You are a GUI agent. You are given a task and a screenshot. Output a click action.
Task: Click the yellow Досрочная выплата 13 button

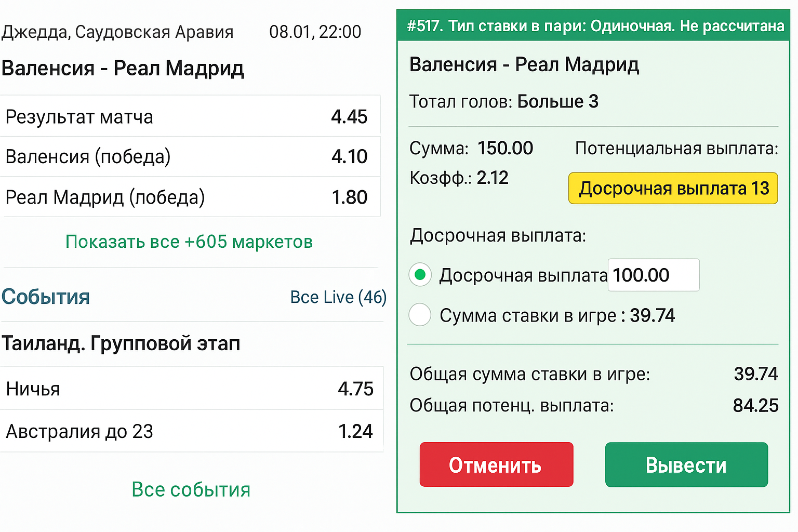pos(673,188)
